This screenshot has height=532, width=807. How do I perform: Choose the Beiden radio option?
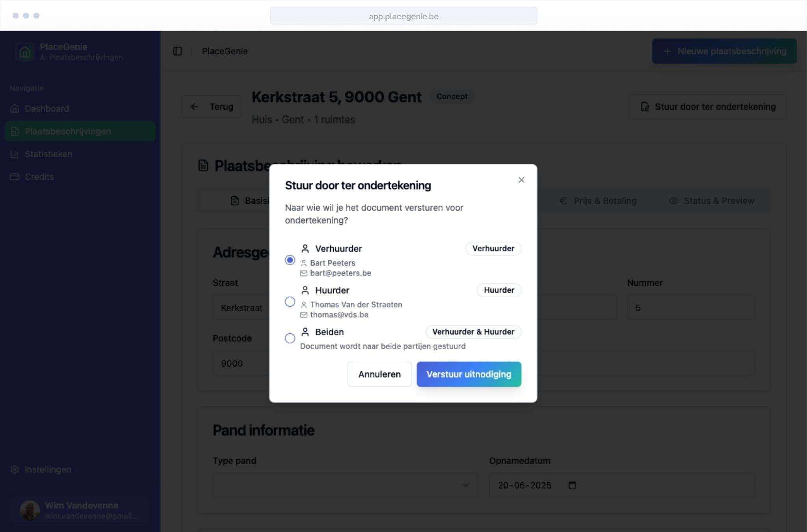pos(290,338)
